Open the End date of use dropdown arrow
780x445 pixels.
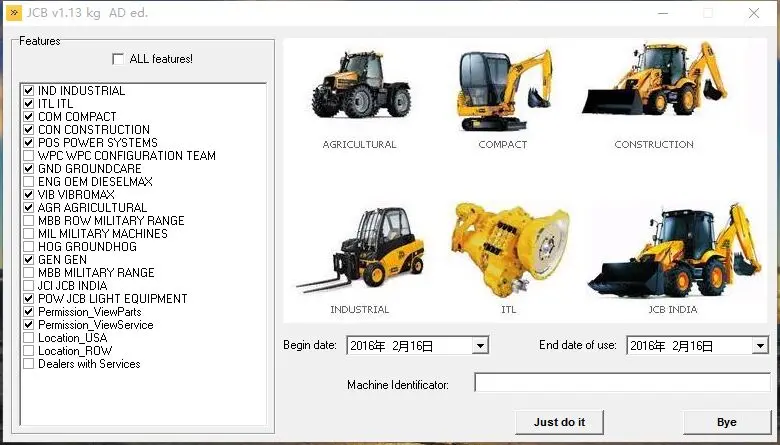point(760,346)
